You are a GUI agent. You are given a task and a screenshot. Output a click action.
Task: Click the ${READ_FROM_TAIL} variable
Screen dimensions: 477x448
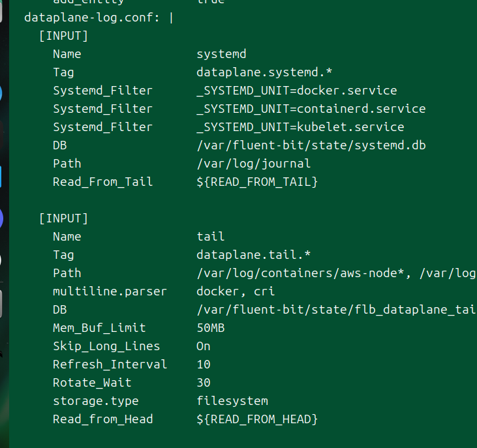[x=257, y=182]
